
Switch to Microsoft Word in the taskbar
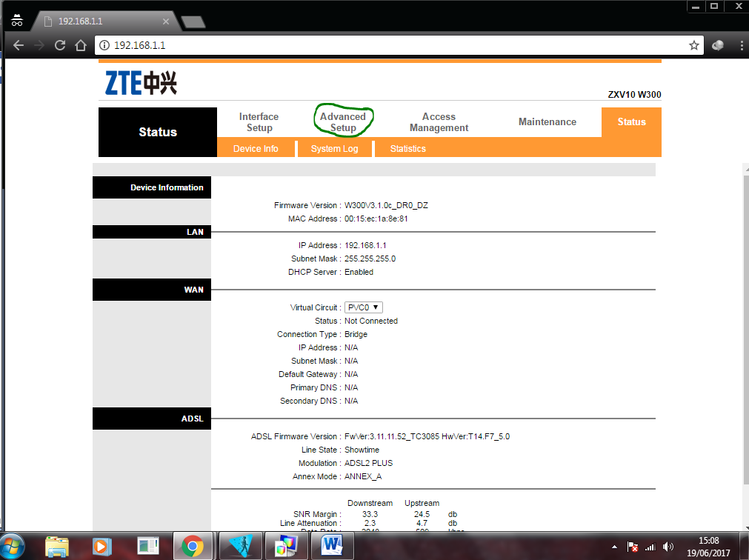333,546
